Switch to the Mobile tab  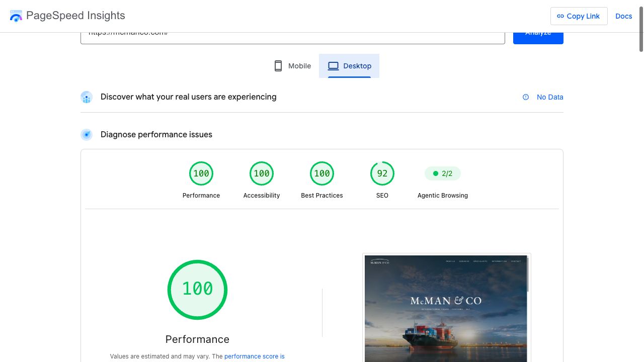pyautogui.click(x=292, y=66)
